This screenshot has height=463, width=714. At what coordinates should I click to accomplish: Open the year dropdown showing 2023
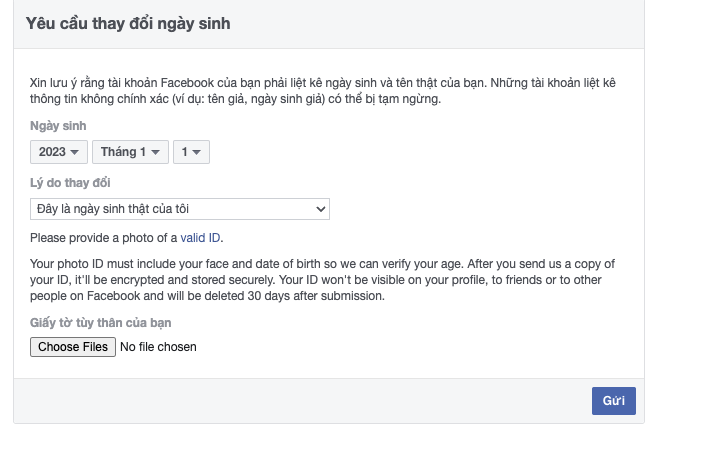click(58, 152)
